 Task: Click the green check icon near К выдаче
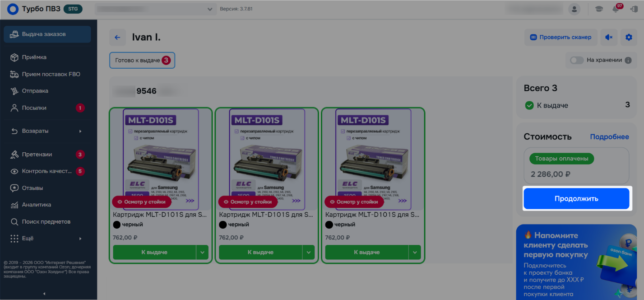click(x=529, y=105)
